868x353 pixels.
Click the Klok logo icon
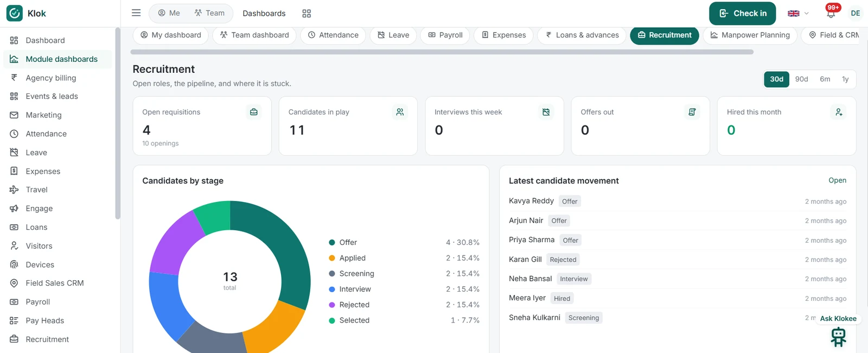[x=15, y=13]
